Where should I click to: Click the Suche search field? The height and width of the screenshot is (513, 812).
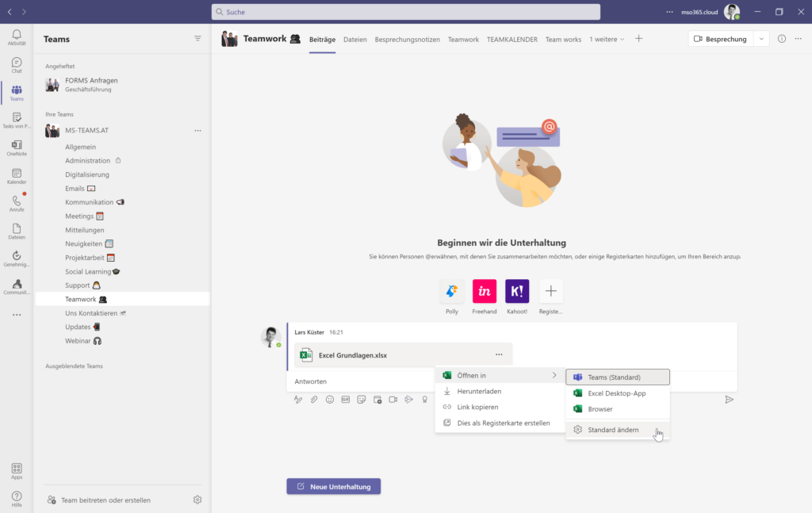(406, 12)
